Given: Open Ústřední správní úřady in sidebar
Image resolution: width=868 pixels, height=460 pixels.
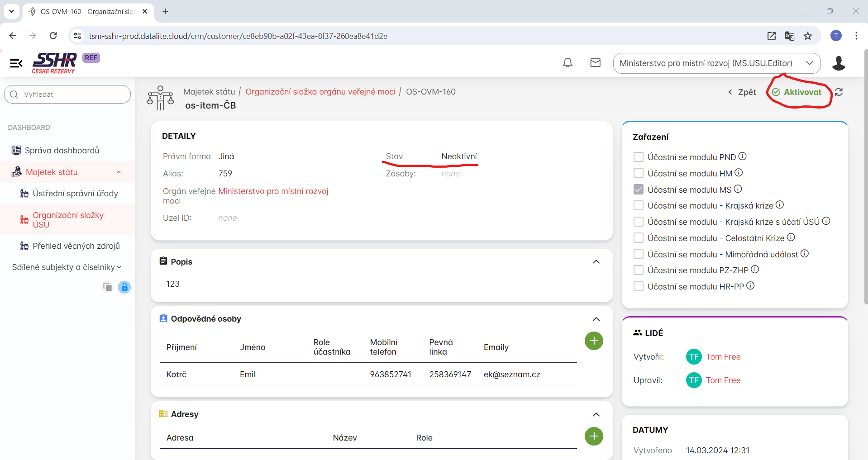Looking at the screenshot, I should [x=75, y=194].
